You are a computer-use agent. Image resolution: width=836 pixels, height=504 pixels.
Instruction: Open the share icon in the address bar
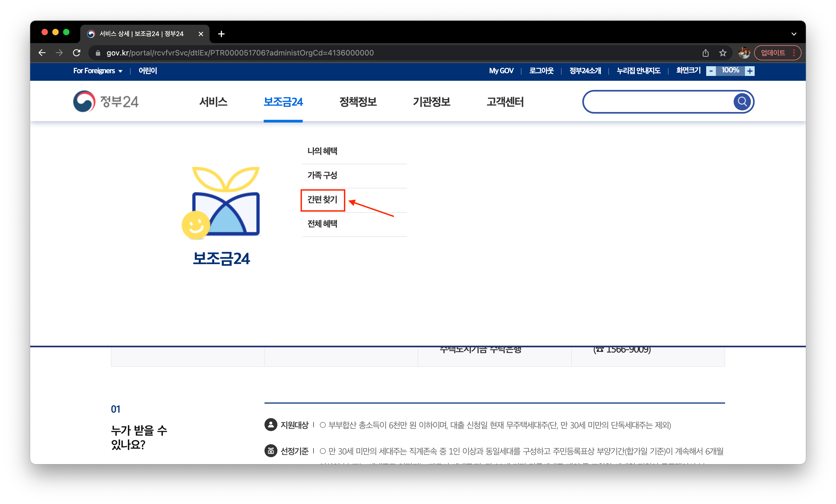[x=706, y=53]
